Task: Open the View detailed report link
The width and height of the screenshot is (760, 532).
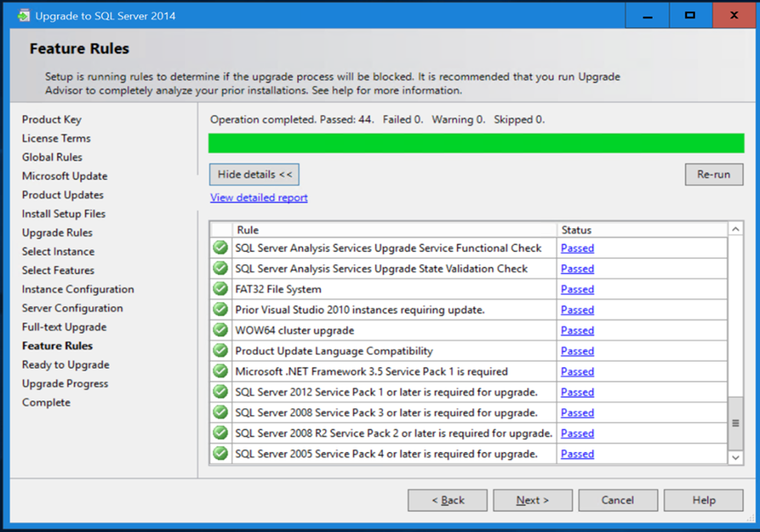Action: tap(259, 198)
